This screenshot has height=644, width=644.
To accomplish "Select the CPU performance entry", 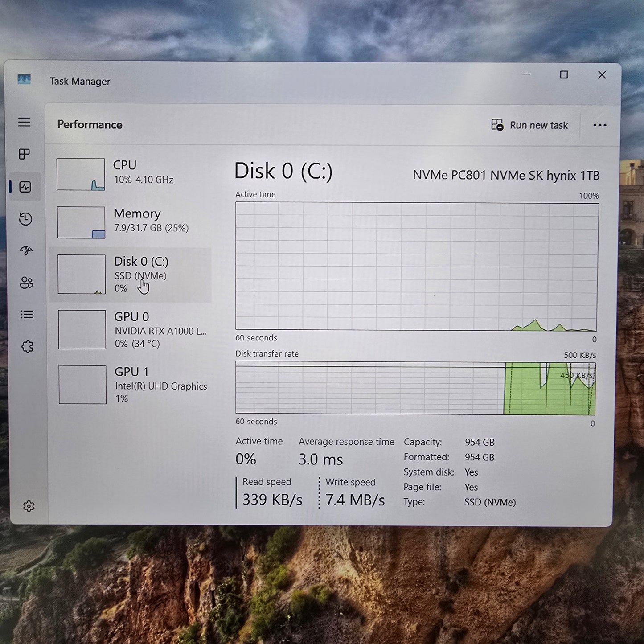I will (x=129, y=174).
